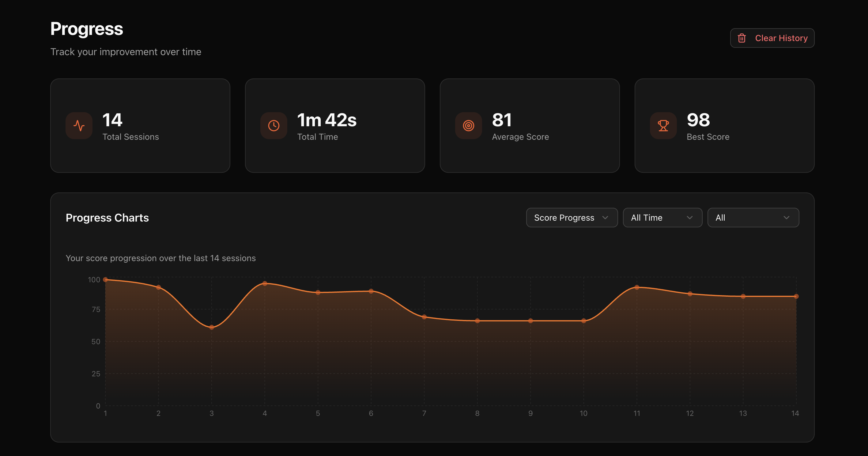Viewport: 868px width, 456px height.
Task: Click the chevron on the Score Progress dropdown
Action: 606,218
